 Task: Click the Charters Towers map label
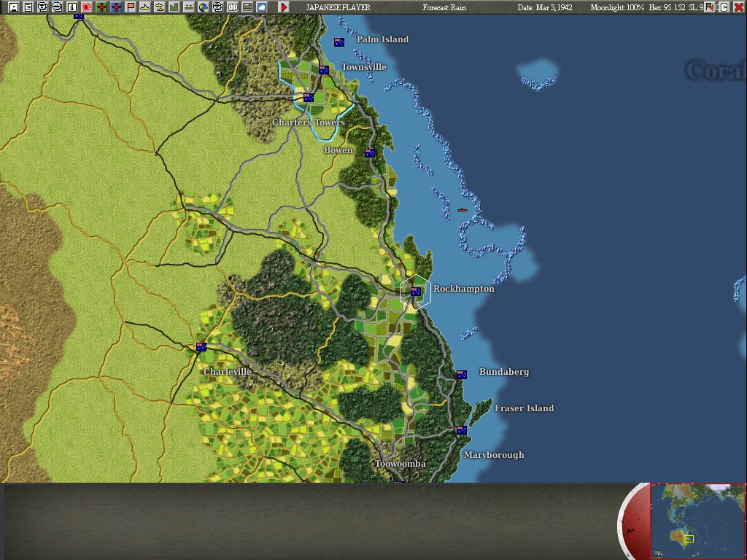309,122
